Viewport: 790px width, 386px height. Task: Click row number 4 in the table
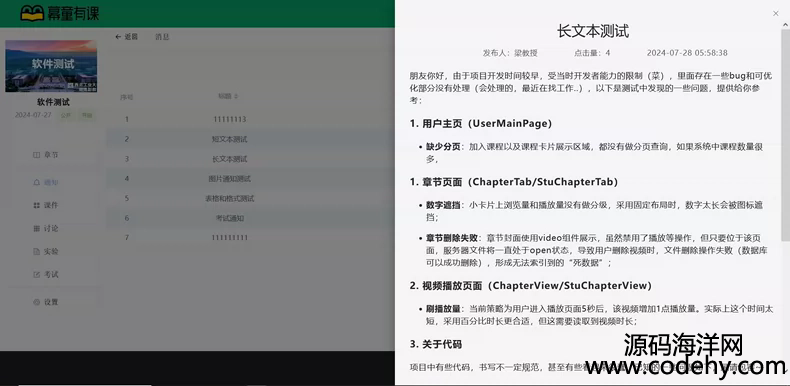[127, 178]
